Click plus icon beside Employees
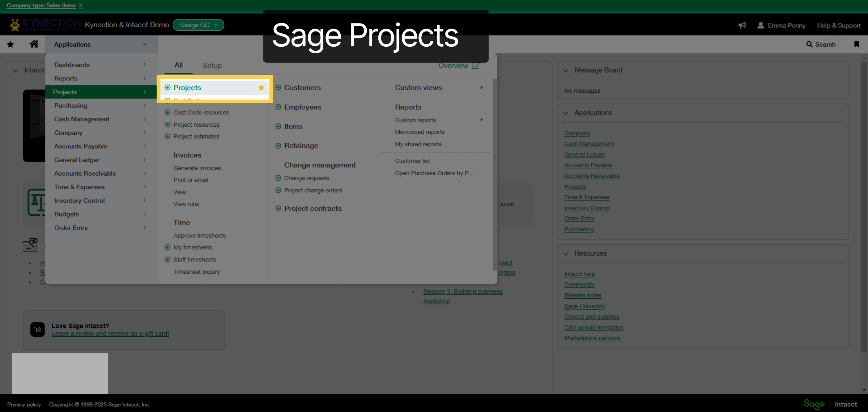This screenshot has height=412, width=868. (x=278, y=107)
